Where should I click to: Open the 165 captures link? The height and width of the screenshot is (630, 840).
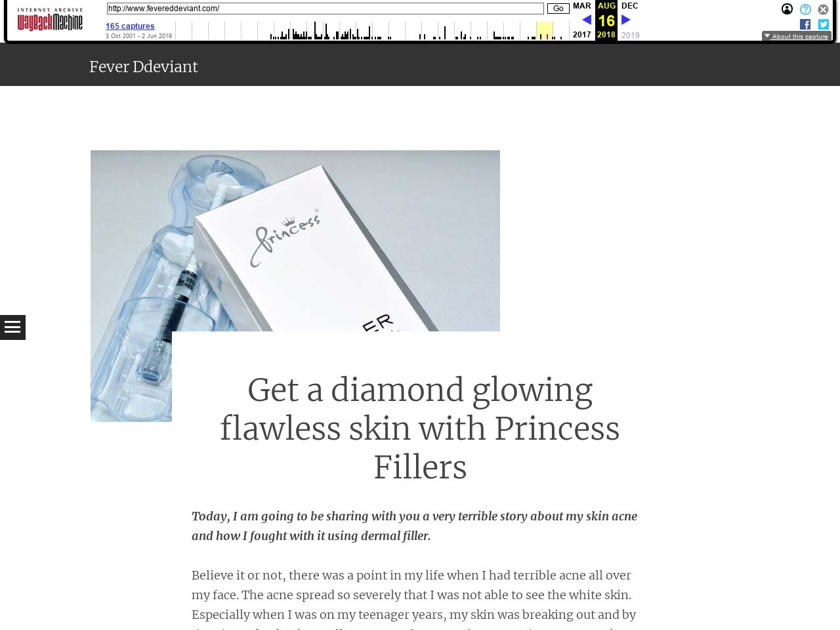pyautogui.click(x=130, y=26)
